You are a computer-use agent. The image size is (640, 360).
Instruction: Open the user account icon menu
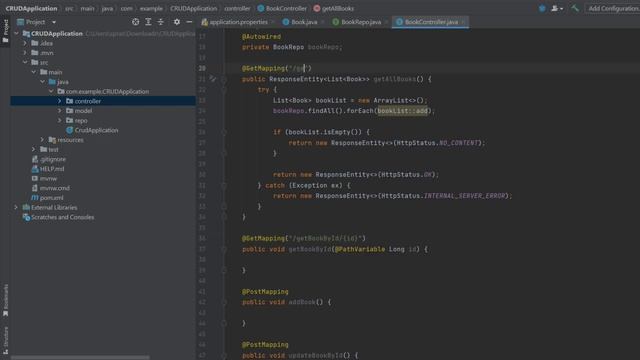coord(557,8)
